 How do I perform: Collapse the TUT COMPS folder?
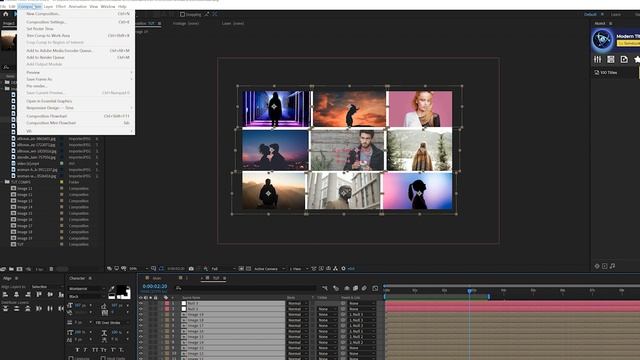3,182
